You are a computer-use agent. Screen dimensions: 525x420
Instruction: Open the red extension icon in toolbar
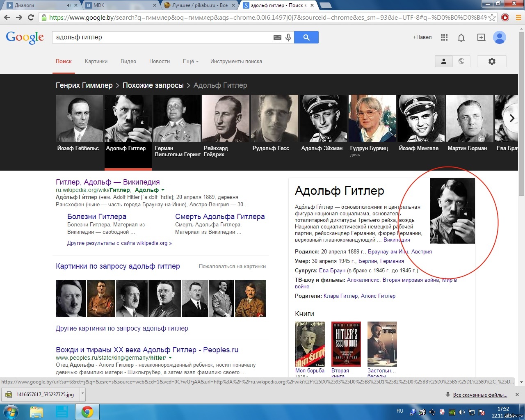[505, 17]
